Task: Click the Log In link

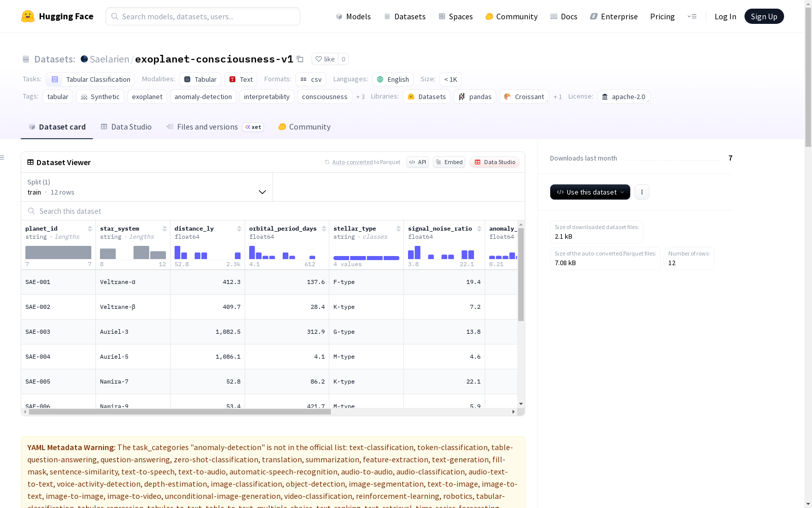Action: pos(725,16)
